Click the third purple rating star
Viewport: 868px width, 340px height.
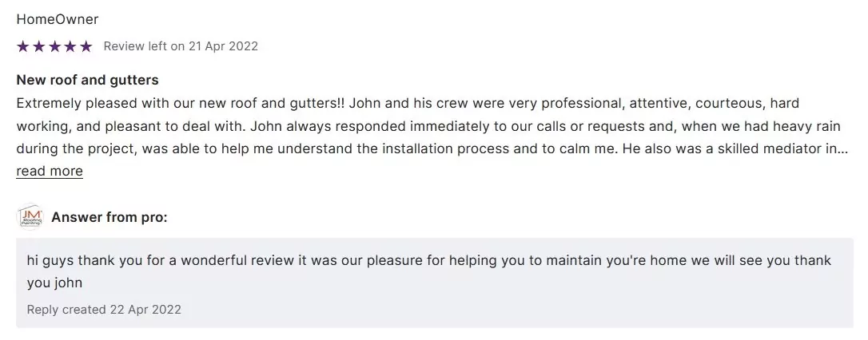click(54, 46)
